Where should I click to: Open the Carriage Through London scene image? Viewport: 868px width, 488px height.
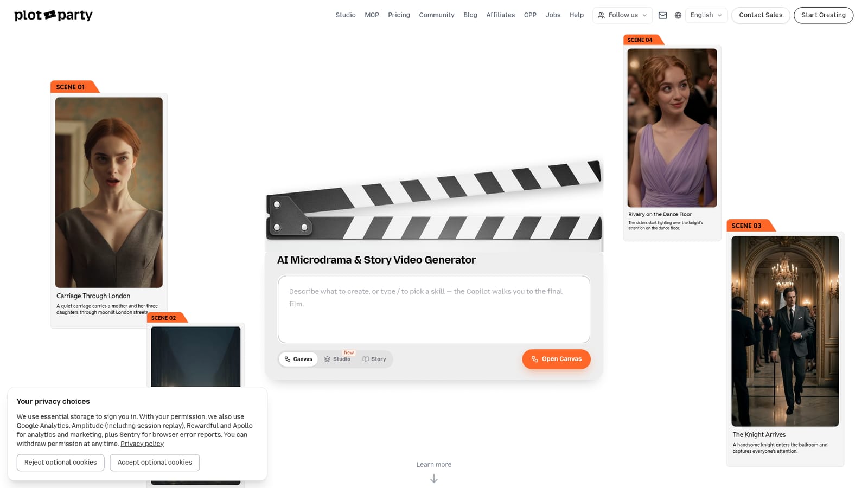(x=109, y=192)
